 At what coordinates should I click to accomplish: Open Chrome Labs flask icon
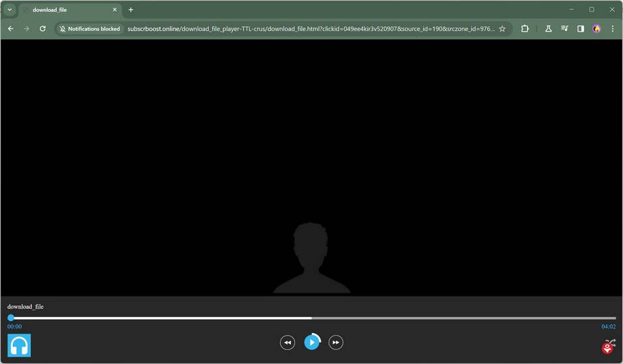548,28
